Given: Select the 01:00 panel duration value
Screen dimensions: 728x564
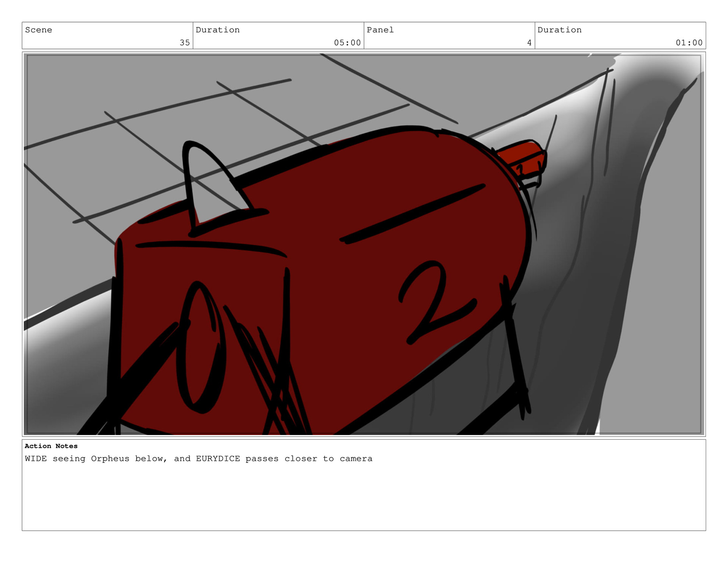Looking at the screenshot, I should coord(689,43).
